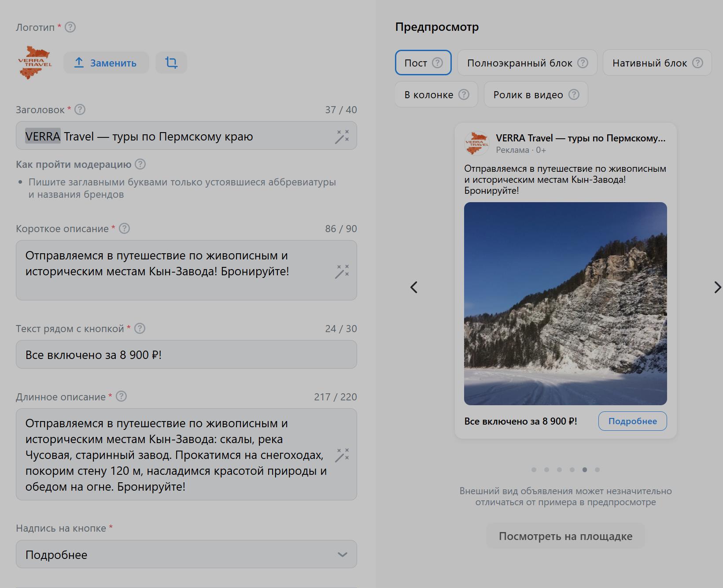Go to previous preview with left arrow
Screen dimensions: 723x588
414,287
